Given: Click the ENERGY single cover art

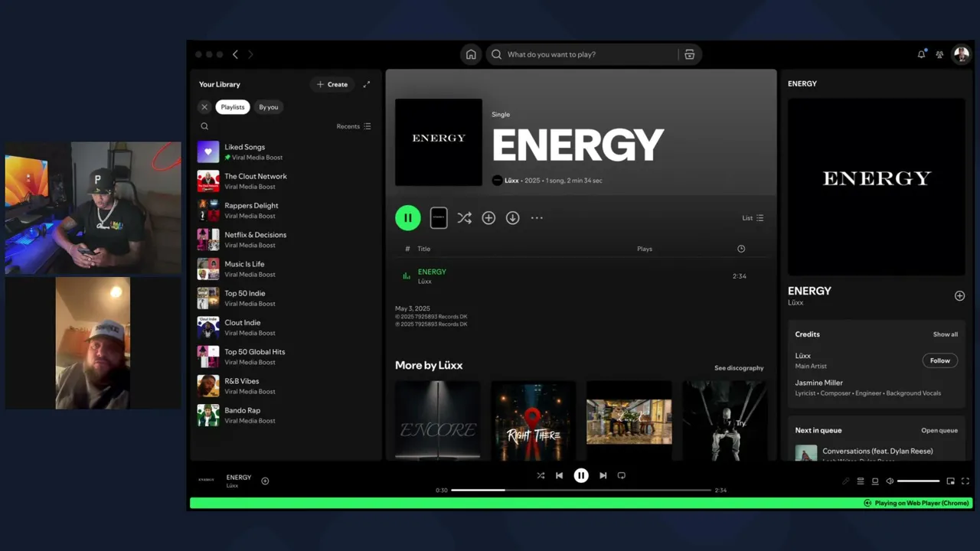Looking at the screenshot, I should tap(439, 142).
